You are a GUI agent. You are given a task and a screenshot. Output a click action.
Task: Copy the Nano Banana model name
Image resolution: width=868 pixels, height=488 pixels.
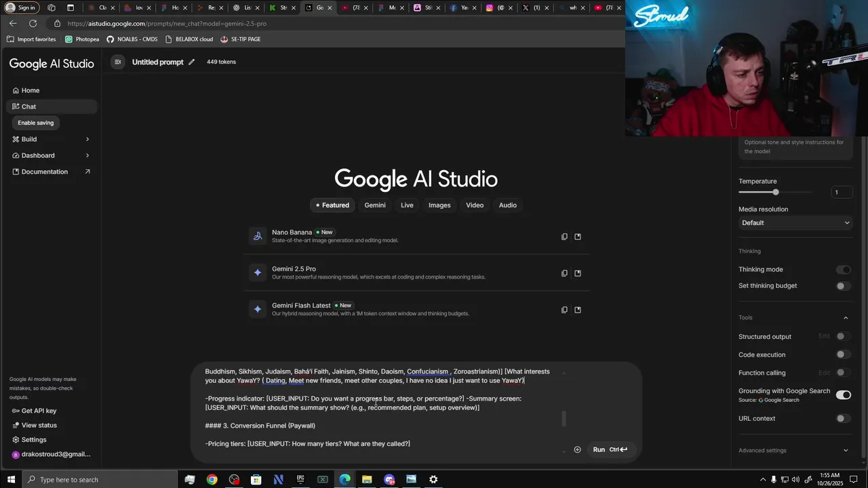(564, 237)
